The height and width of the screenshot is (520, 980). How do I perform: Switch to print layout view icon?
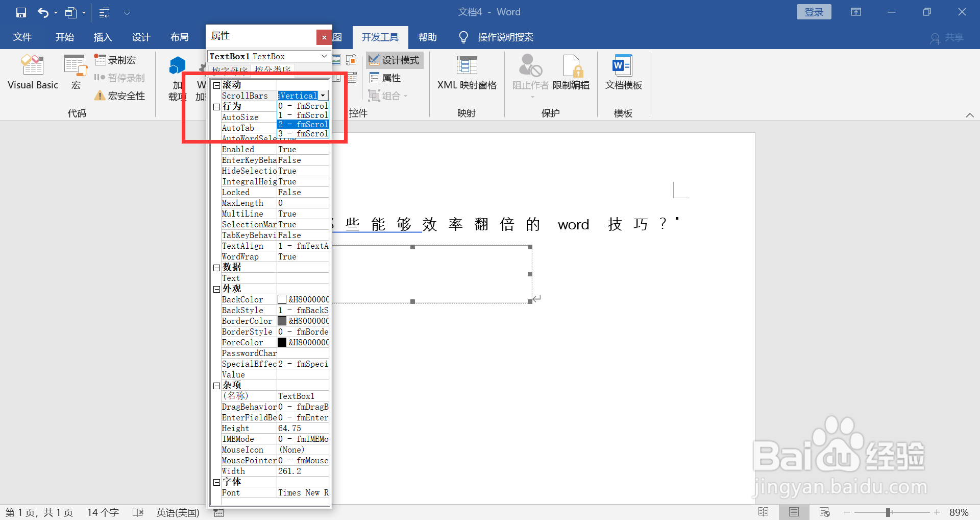click(794, 512)
